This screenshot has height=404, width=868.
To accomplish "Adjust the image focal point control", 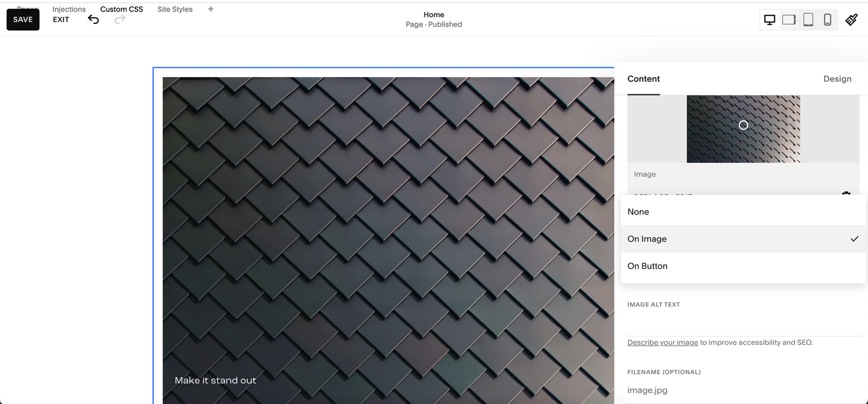I will point(744,124).
